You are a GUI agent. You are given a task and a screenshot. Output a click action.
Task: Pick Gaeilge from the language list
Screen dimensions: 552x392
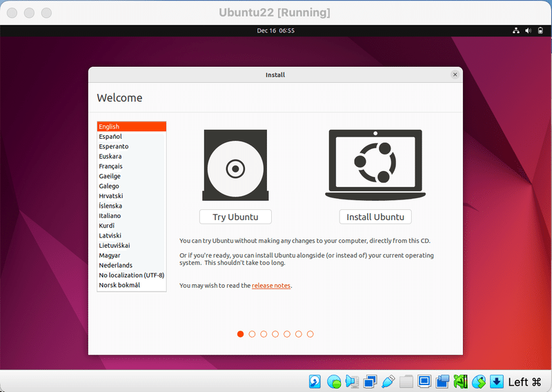coord(132,176)
